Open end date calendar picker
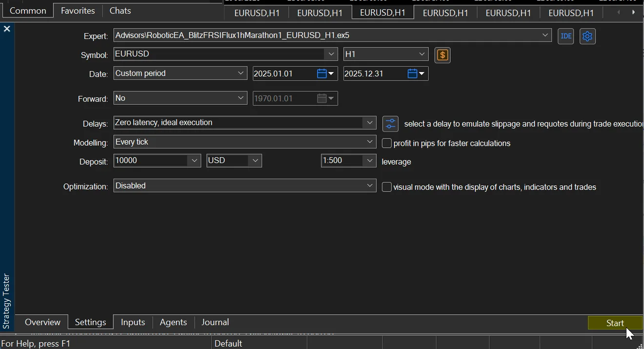This screenshot has width=644, height=349. 416,74
